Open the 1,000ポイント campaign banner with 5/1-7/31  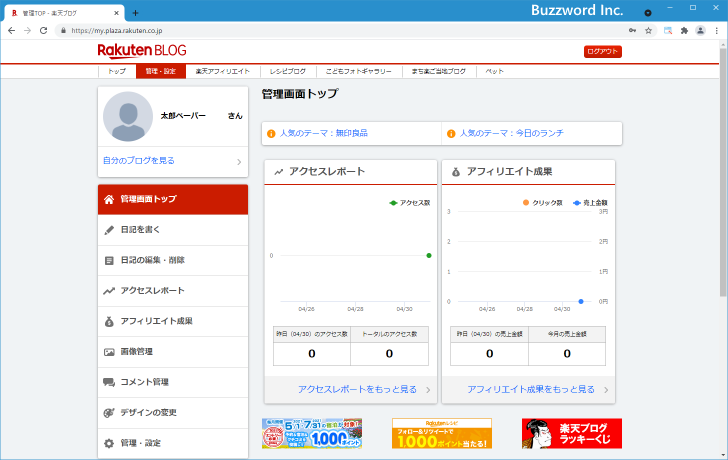[312, 434]
